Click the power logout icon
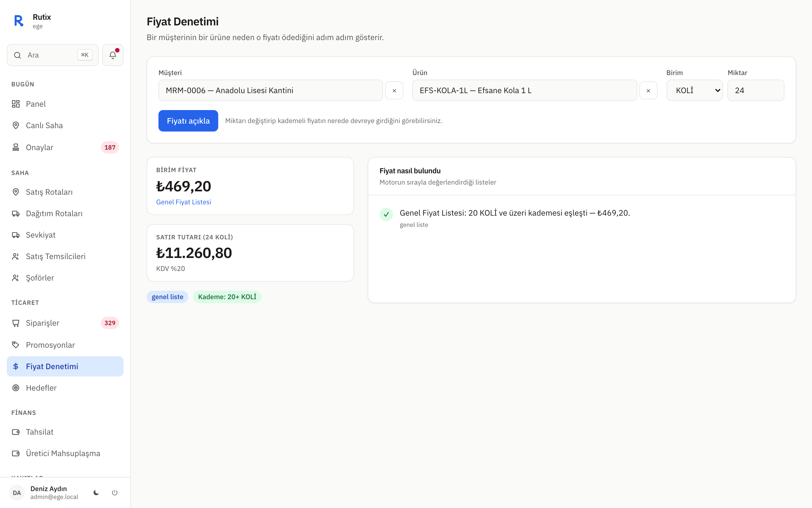812x508 pixels. [x=115, y=492]
